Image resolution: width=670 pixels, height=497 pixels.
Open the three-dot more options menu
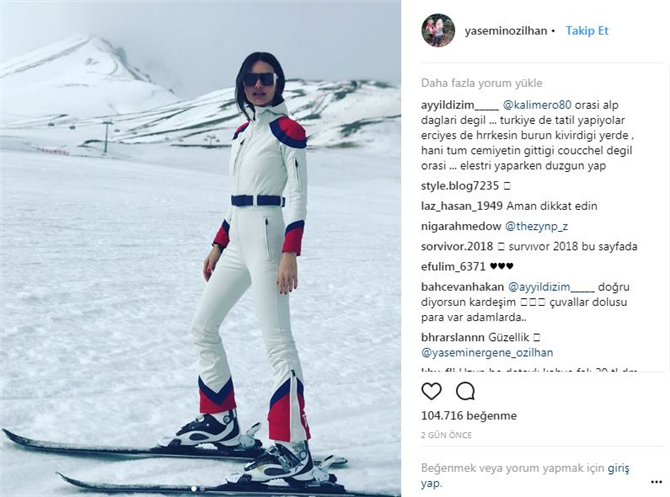[656, 482]
